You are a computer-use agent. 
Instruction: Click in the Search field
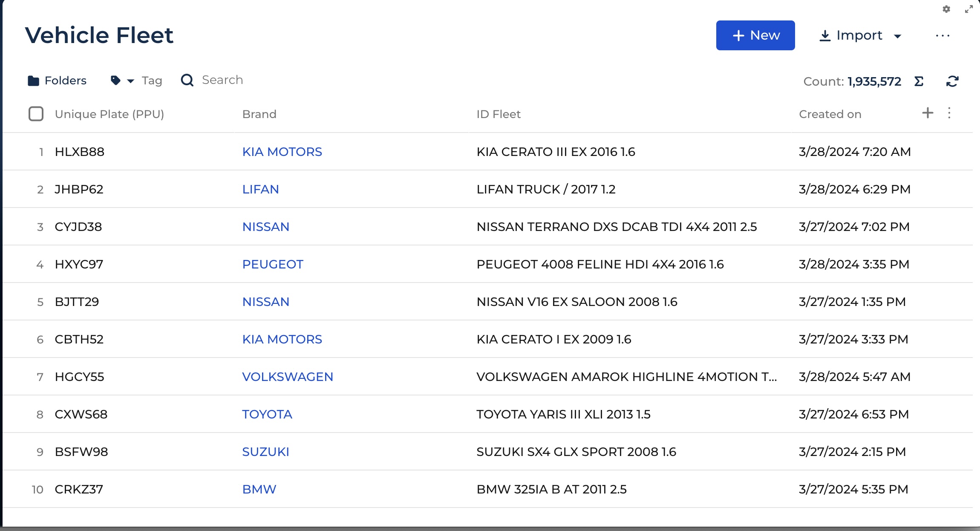(x=222, y=80)
